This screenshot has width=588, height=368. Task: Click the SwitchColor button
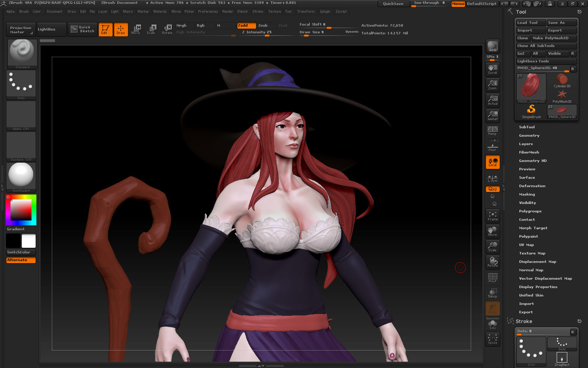coord(21,252)
